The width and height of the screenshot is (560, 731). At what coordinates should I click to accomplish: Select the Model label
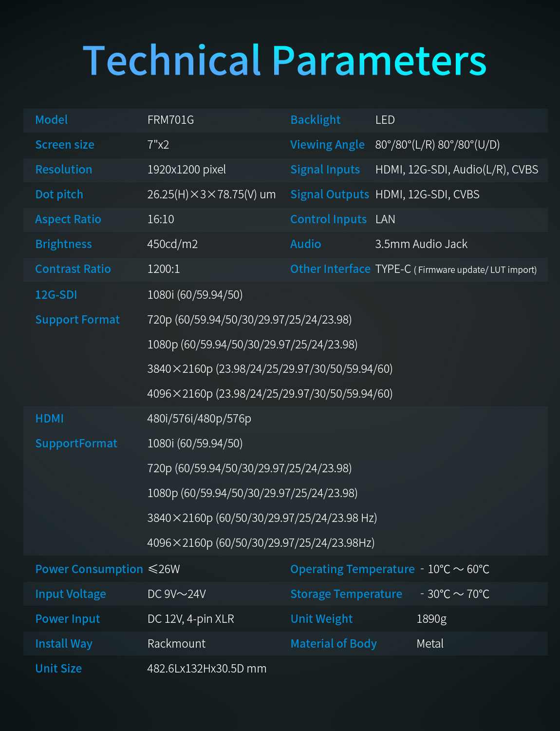click(x=52, y=120)
